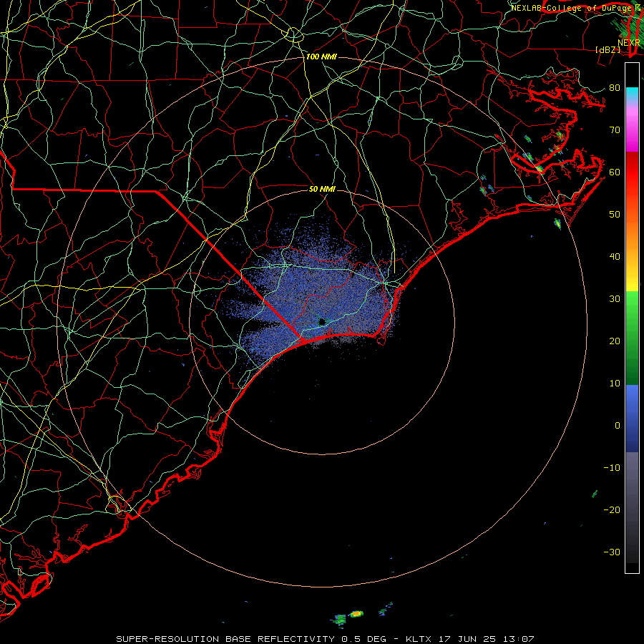This screenshot has height=644, width=644.
Task: Click the "30" value on the dBZ scale
Action: (x=615, y=298)
